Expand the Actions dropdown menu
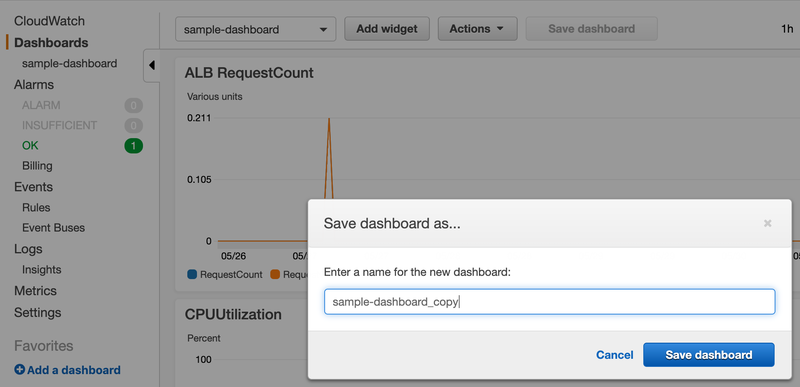Image resolution: width=800 pixels, height=387 pixels. (478, 29)
